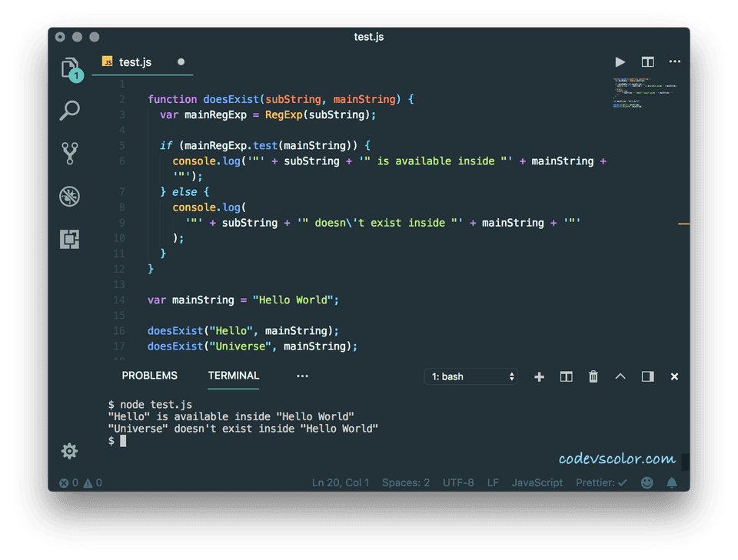The image size is (738, 560).
Task: Open the Explorer sidebar
Action: coord(69,68)
